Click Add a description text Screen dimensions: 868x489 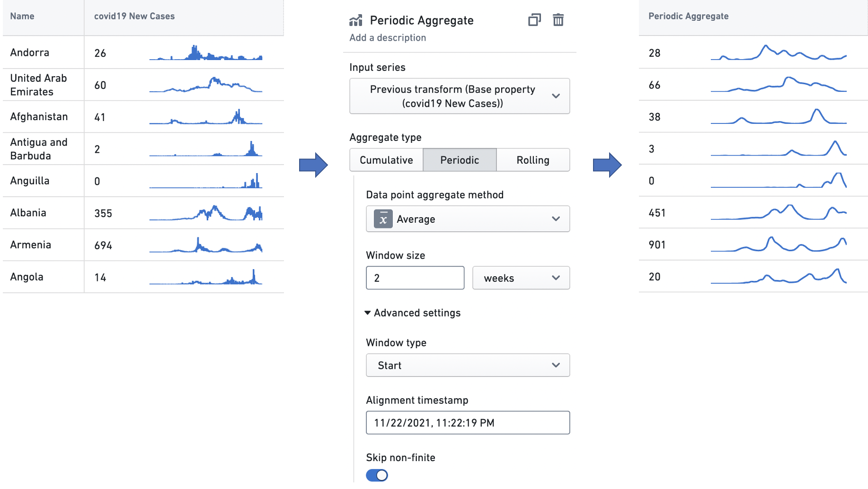388,38
